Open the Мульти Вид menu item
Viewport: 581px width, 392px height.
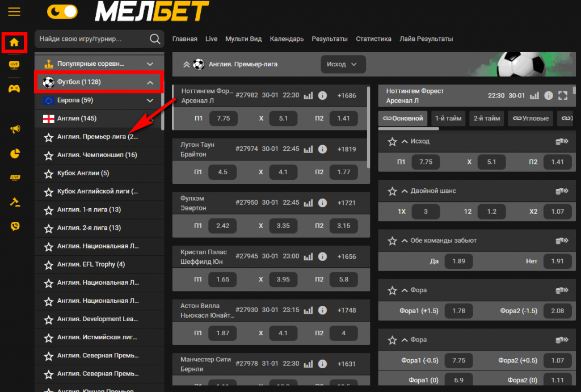243,39
